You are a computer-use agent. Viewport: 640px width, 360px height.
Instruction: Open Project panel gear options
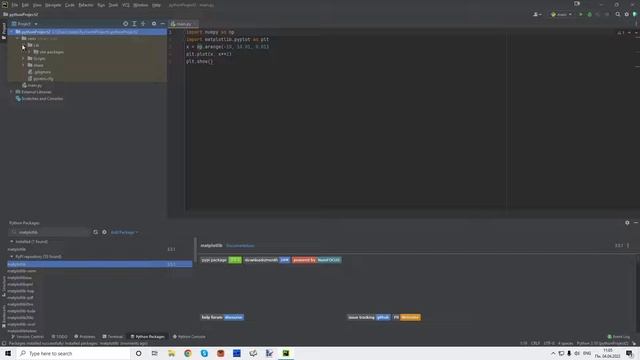point(154,24)
